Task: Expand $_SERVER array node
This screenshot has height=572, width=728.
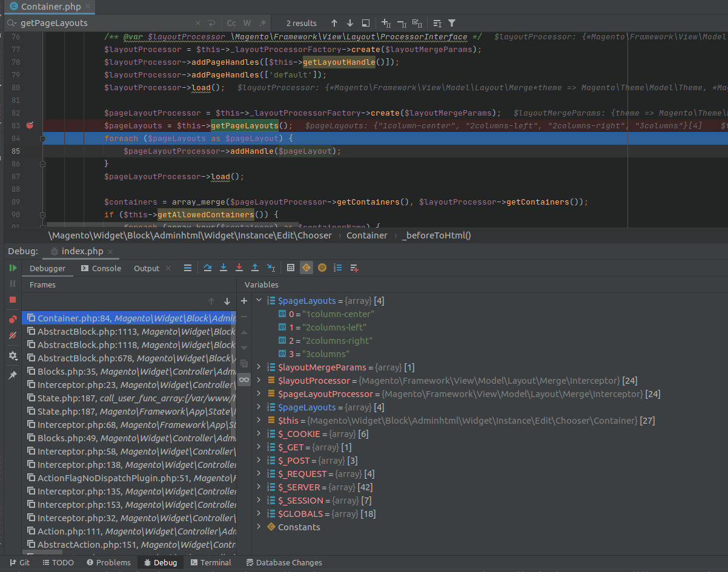Action: (x=259, y=487)
